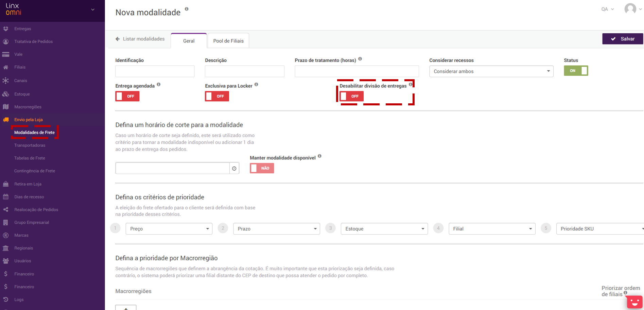Click info icon next to Prazo de tratamento
The image size is (644, 310).
tap(360, 59)
